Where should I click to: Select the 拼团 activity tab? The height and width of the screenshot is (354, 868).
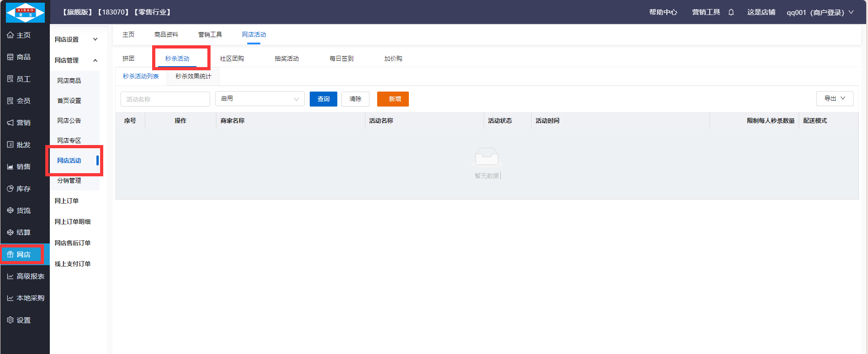coord(129,58)
